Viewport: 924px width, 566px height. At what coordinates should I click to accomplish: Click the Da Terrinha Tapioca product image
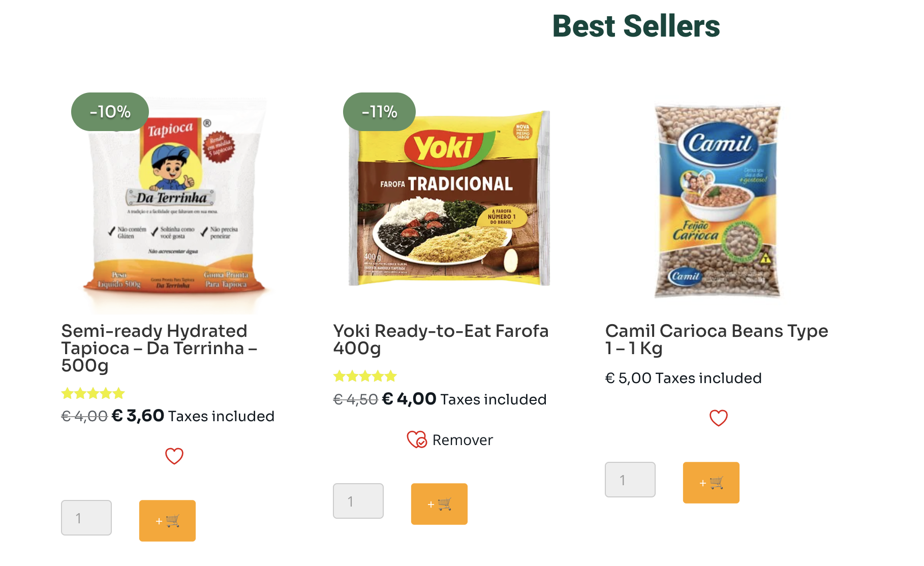tap(174, 203)
